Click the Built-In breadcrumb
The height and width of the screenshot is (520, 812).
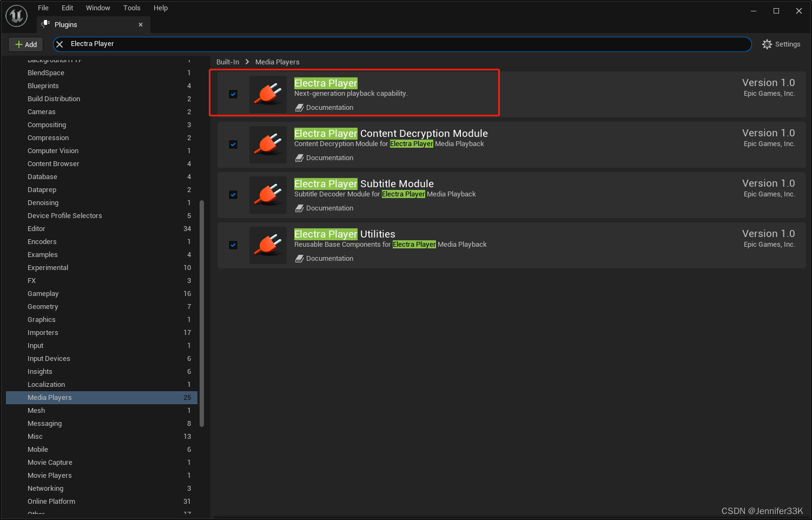click(x=228, y=62)
